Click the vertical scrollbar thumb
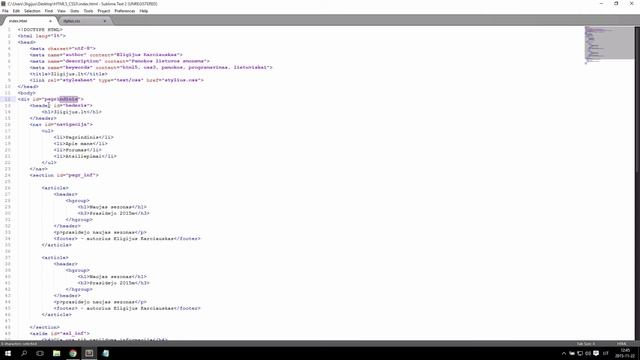This screenshot has height=360, width=640. (637, 99)
